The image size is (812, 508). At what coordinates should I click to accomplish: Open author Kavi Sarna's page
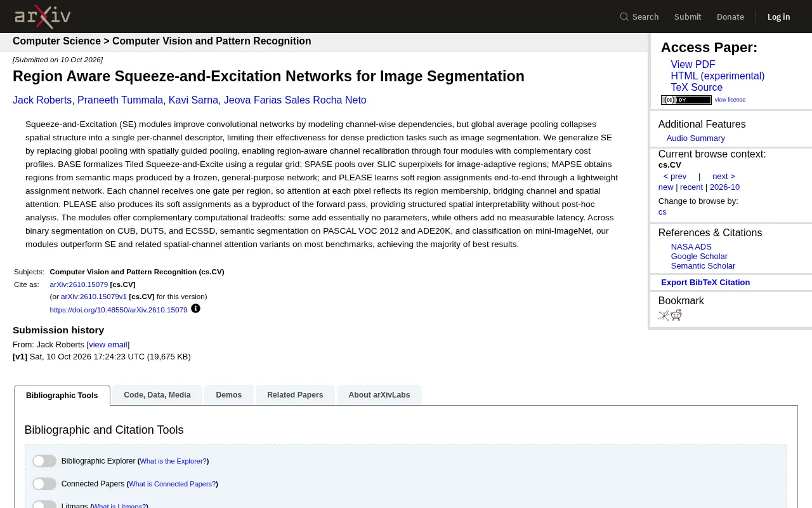point(193,100)
